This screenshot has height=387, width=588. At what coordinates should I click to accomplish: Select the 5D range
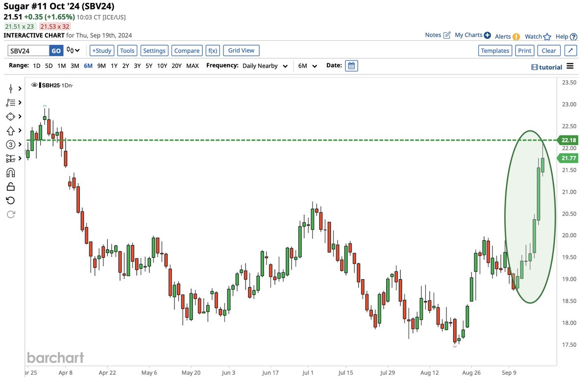point(49,66)
